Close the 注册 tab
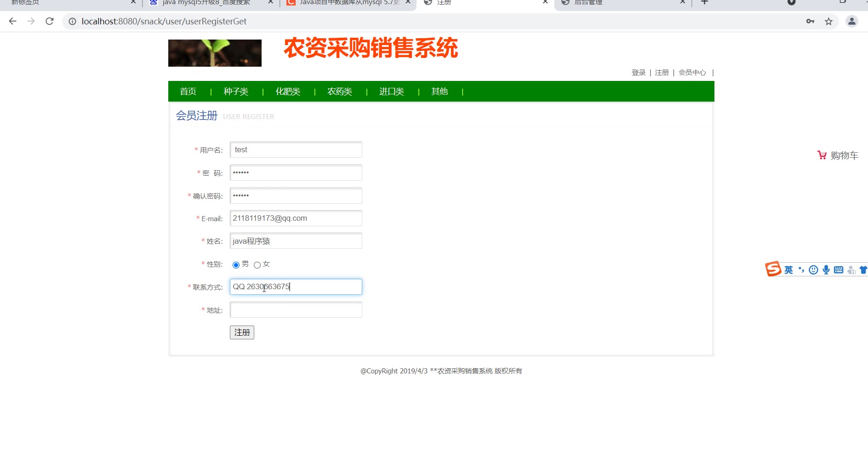The height and width of the screenshot is (458, 868). point(545,2)
